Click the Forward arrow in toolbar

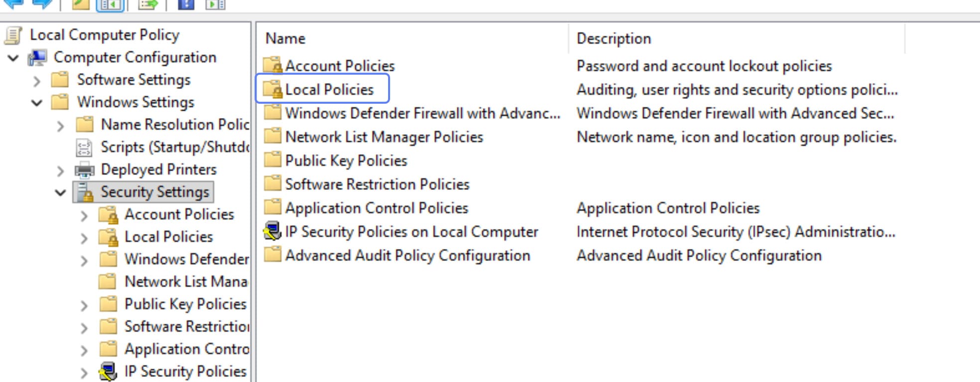42,4
